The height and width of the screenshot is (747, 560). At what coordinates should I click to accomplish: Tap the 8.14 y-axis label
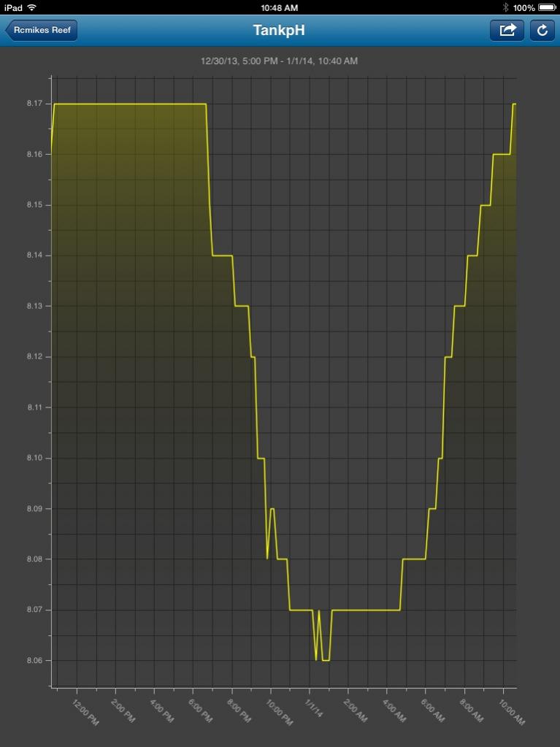pyautogui.click(x=35, y=256)
